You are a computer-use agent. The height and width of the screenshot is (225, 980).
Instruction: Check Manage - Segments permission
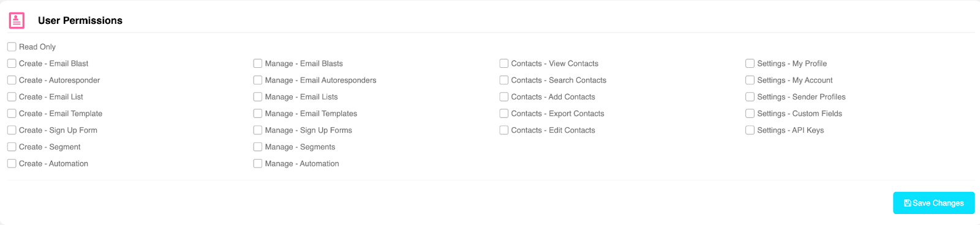258,147
